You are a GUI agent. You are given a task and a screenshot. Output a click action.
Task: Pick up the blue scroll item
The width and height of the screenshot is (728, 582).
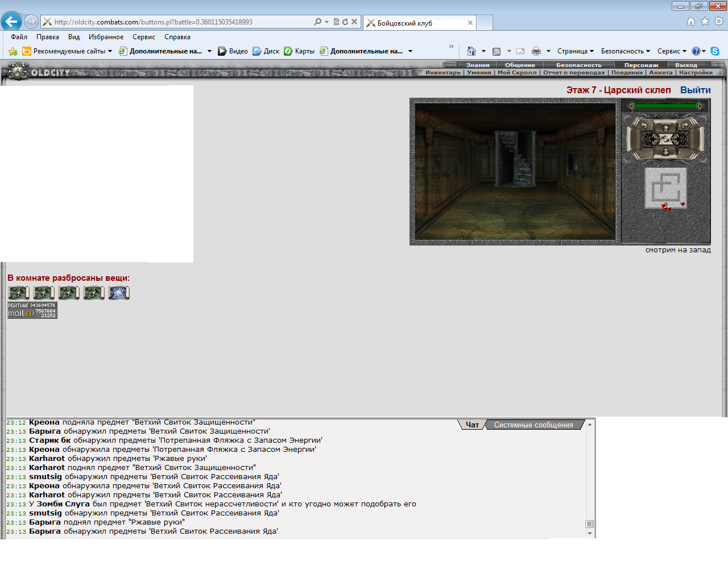click(x=119, y=293)
